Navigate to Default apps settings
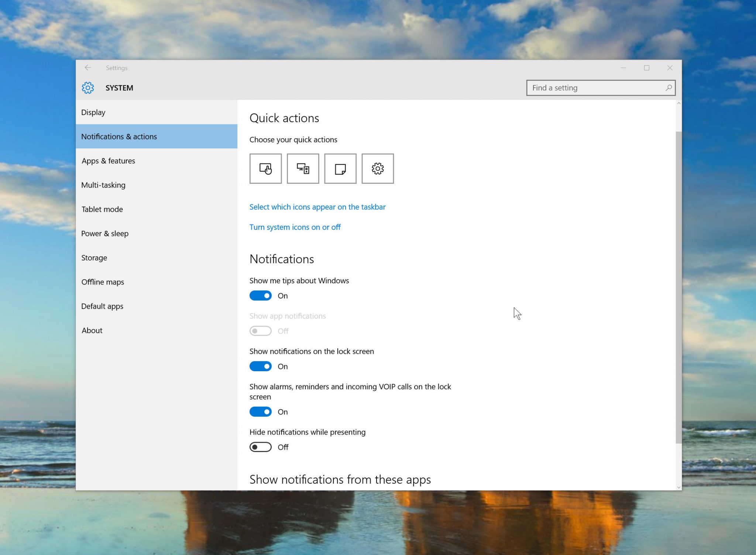The height and width of the screenshot is (555, 756). pyautogui.click(x=102, y=306)
